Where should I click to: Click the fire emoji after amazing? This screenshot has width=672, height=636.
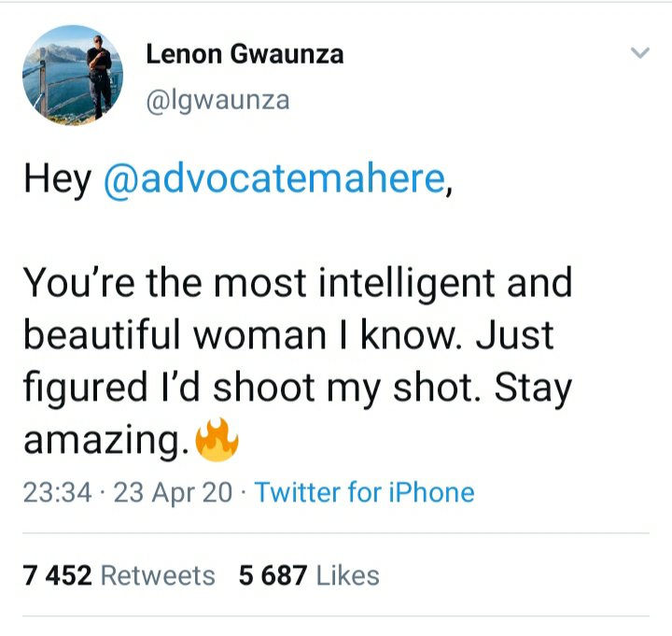click(x=217, y=441)
